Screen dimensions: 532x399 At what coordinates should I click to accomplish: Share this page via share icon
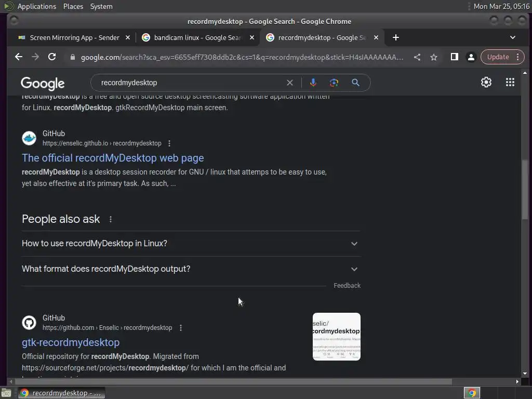coord(417,57)
